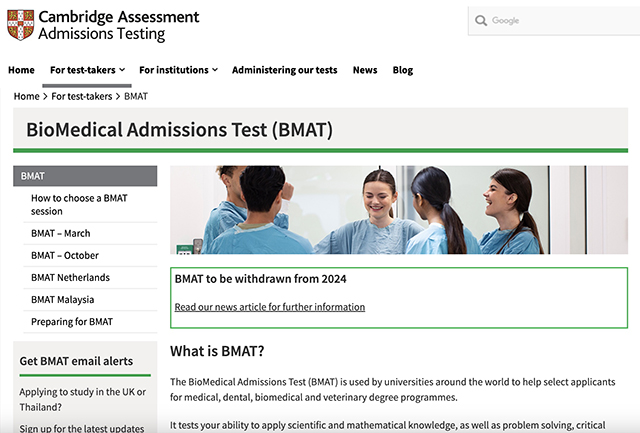The width and height of the screenshot is (640, 433).
Task: Open the Blog page
Action: 402,70
